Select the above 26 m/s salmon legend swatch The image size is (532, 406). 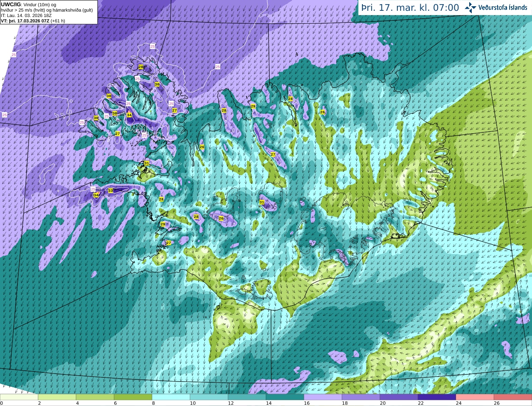513,397
